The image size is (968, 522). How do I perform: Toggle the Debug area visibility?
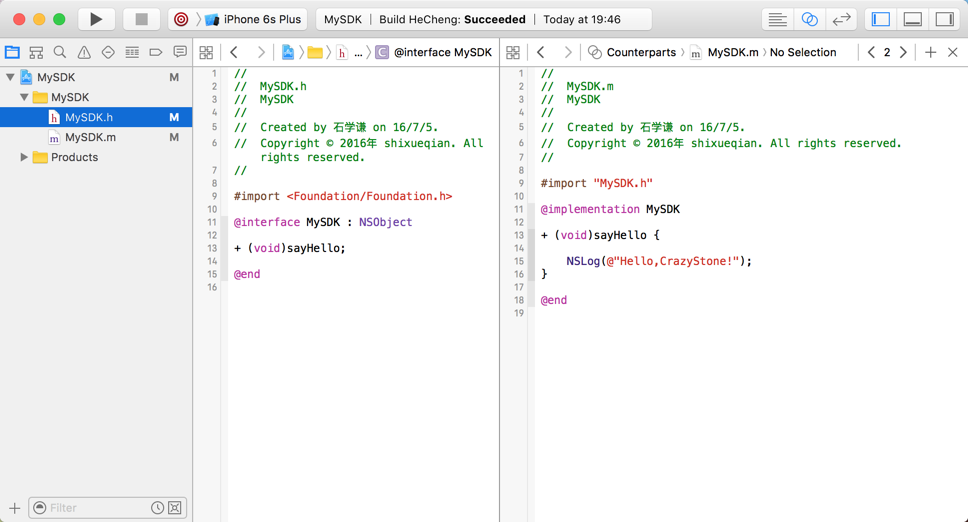pyautogui.click(x=912, y=20)
